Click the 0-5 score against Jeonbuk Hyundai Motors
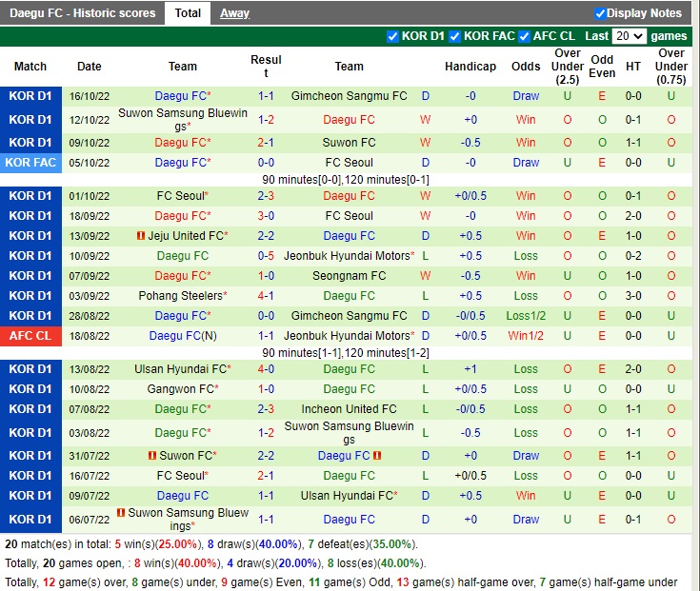Image resolution: width=700 pixels, height=591 pixels. [266, 256]
